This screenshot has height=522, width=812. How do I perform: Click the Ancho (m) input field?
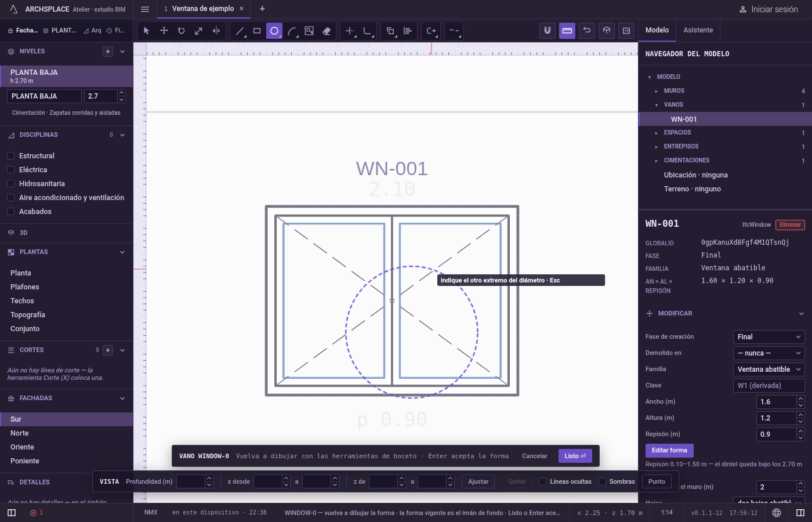point(777,402)
